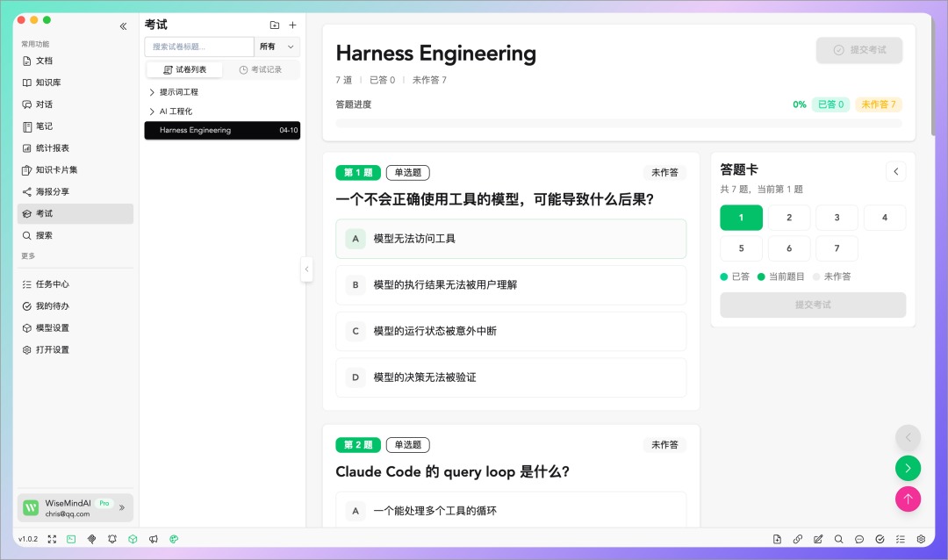Viewport: 948px width, 560px height.
Task: Select the Harness Engineering exam row
Action: 222,130
